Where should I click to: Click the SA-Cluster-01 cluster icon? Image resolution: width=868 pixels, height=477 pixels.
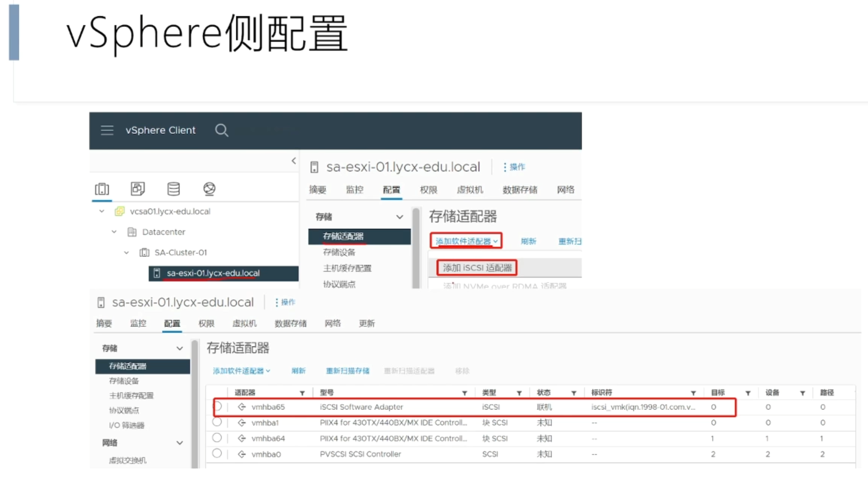point(144,252)
